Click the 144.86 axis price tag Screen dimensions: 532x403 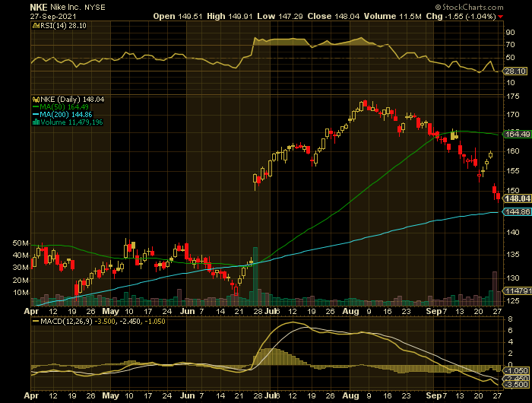(x=516, y=212)
